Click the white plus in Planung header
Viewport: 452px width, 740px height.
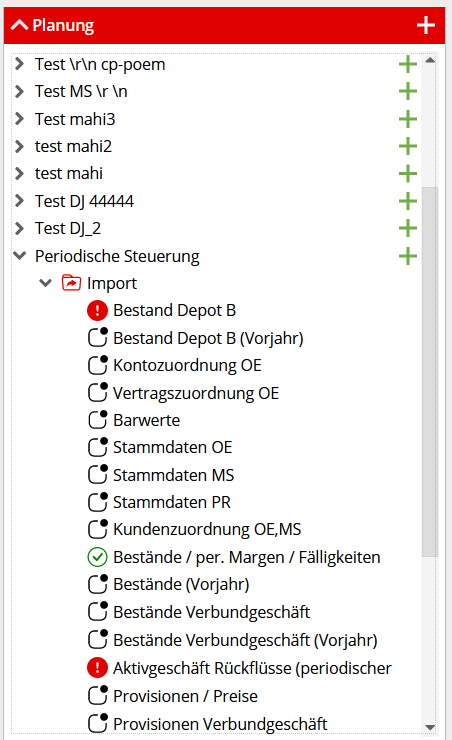(426, 25)
